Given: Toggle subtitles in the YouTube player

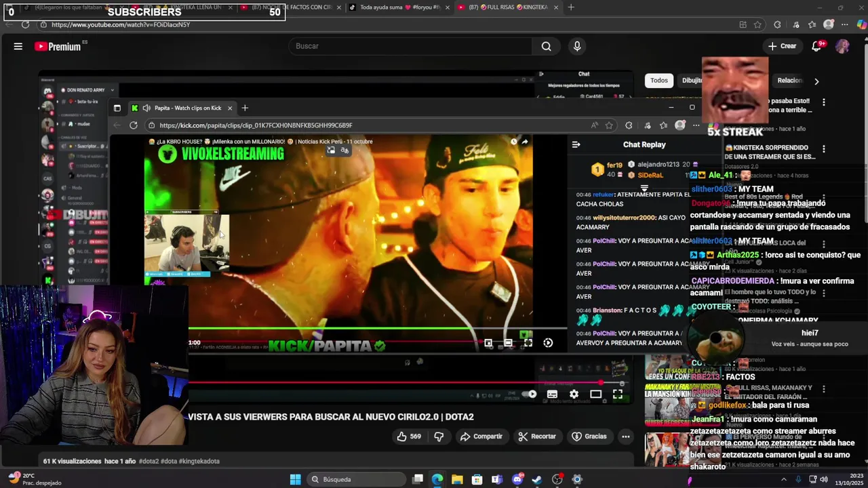Looking at the screenshot, I should pyautogui.click(x=552, y=394).
